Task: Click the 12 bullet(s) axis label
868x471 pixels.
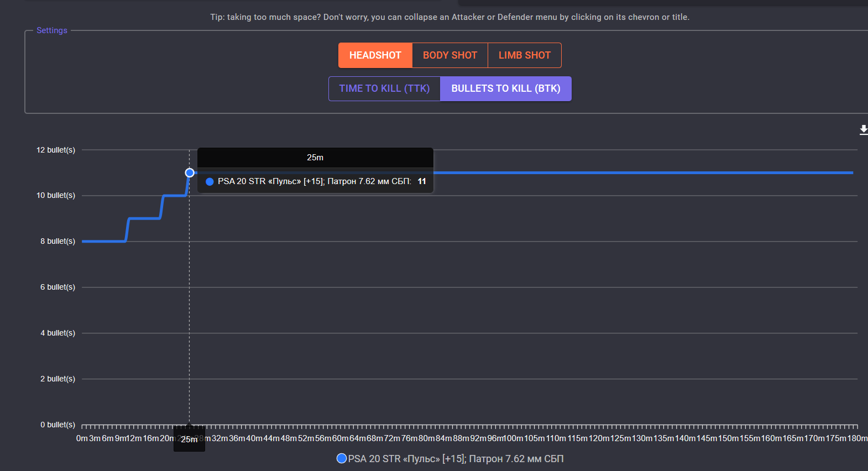Action: click(x=56, y=150)
